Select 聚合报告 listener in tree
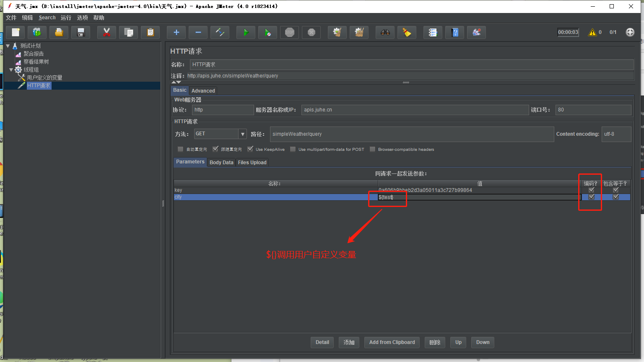The height and width of the screenshot is (362, 644). pos(34,54)
